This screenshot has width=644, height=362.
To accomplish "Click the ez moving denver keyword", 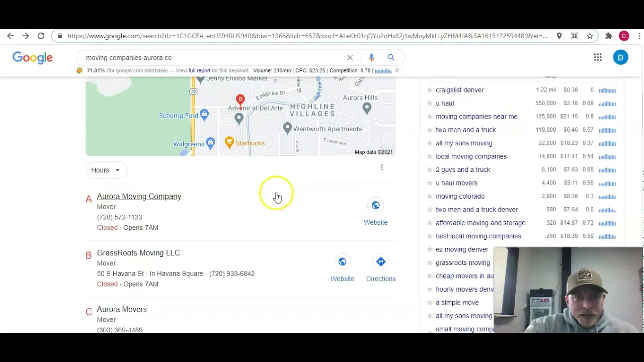I will 462,249.
